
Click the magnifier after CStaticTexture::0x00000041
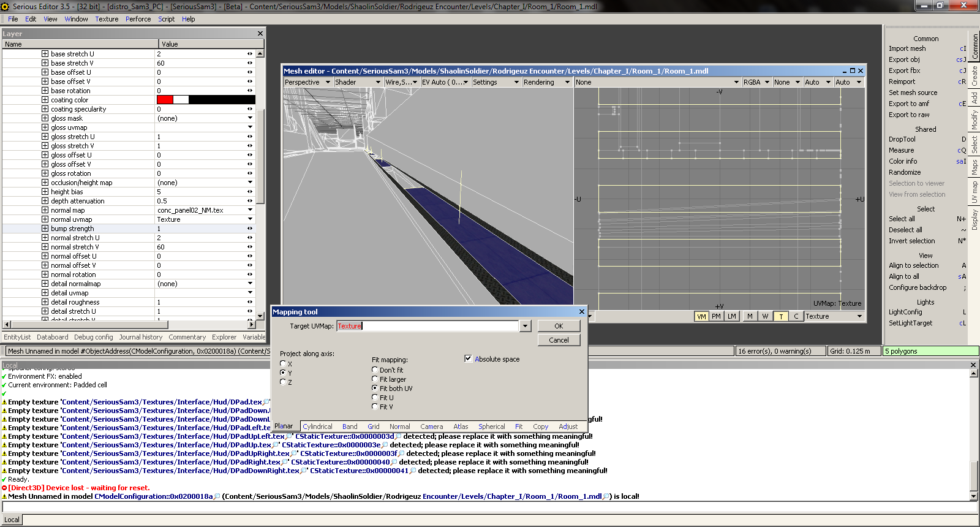[x=412, y=471]
